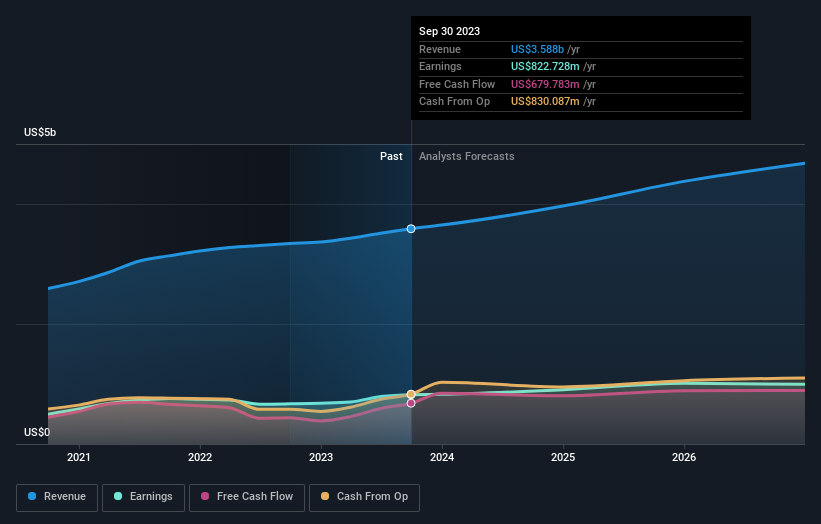
Task: Click the tooltip 'Earnings' row label
Action: (440, 66)
